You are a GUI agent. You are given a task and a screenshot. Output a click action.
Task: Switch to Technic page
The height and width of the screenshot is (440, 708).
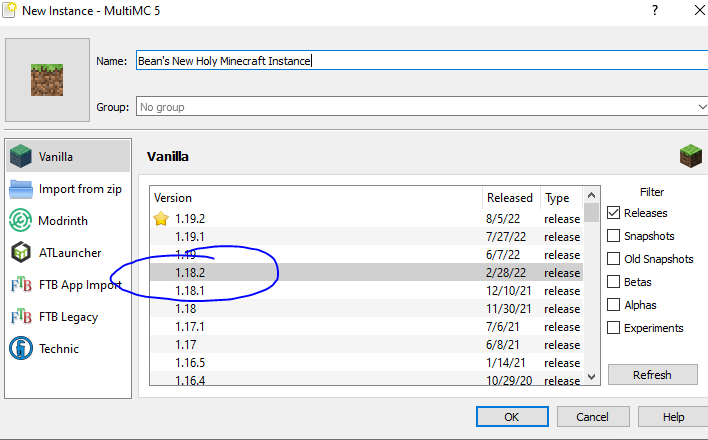click(59, 349)
